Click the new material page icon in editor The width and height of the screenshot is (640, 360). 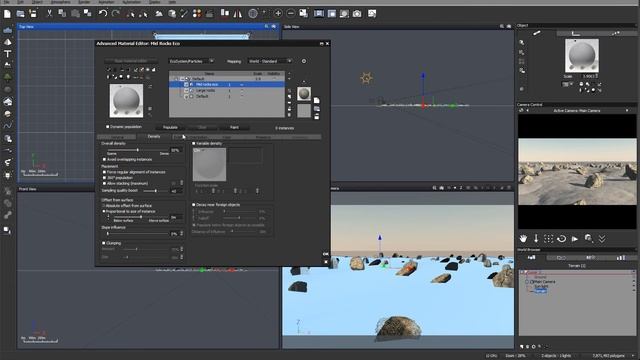317,100
